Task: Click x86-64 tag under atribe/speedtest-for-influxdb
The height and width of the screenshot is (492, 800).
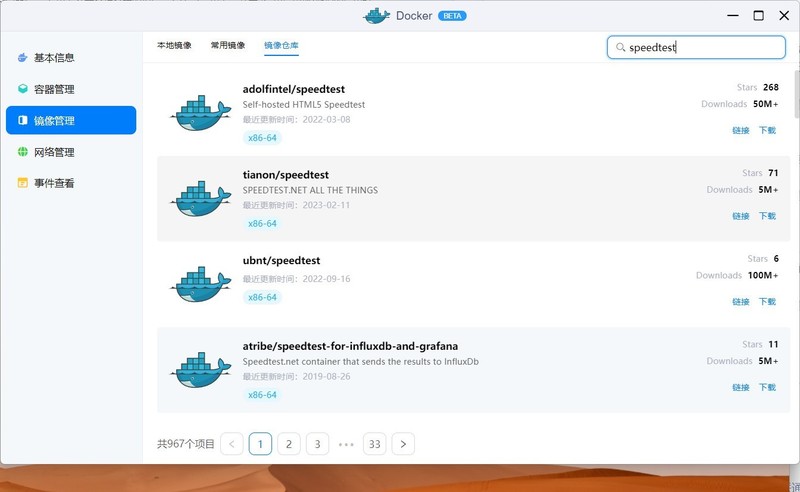Action: [262, 395]
